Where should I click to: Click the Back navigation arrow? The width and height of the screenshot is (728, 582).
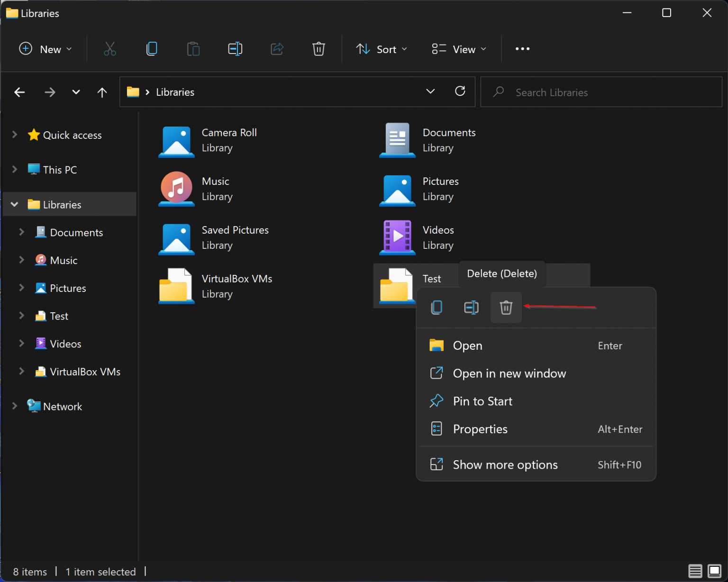[19, 91]
